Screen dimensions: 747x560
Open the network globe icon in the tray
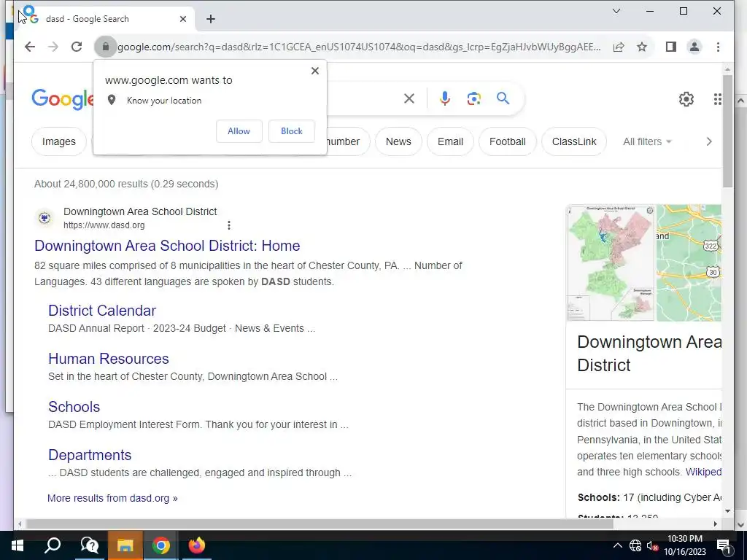pos(635,545)
